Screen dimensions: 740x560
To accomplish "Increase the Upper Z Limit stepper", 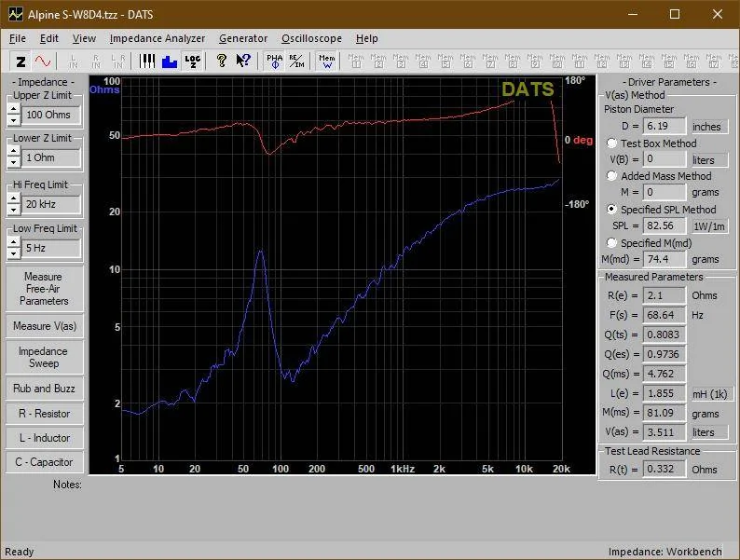I will point(14,109).
